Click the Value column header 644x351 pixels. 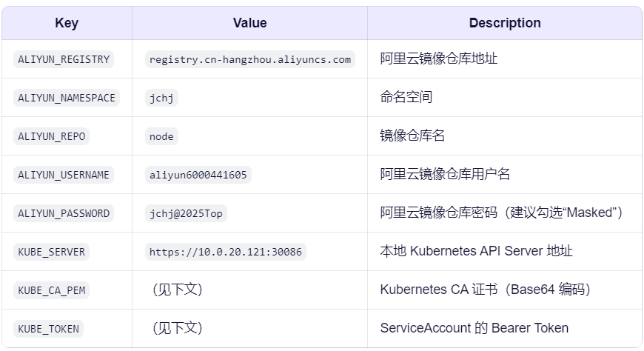pos(249,23)
